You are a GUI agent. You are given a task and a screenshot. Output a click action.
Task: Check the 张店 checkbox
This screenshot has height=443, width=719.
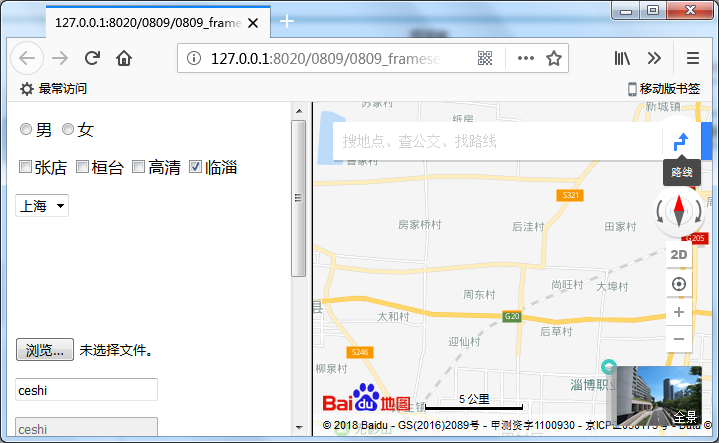[x=25, y=166]
